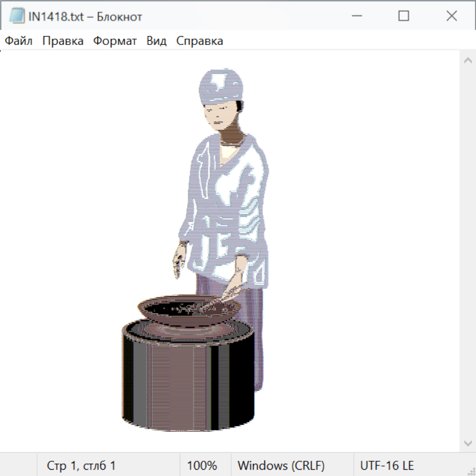Click on the figure's cap in text area

222,85
